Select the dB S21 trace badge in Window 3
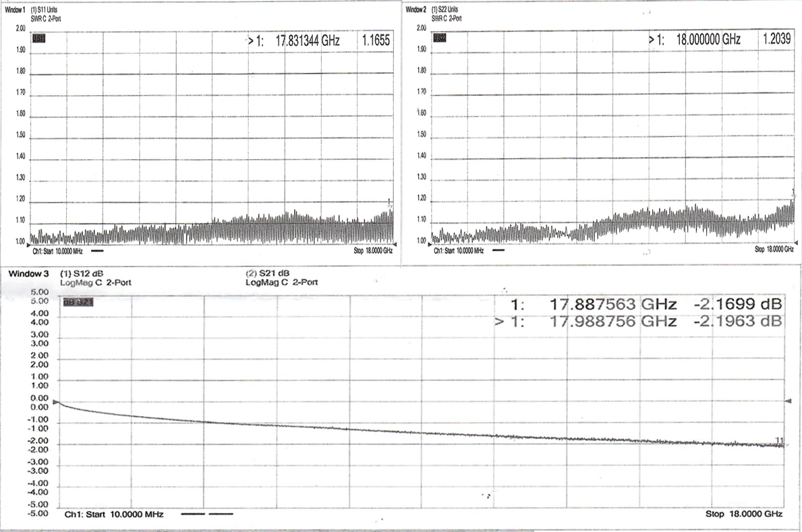The image size is (802, 532). [x=78, y=302]
